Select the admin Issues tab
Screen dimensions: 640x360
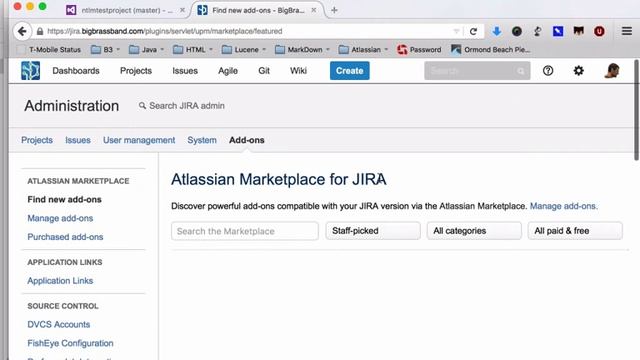click(78, 140)
